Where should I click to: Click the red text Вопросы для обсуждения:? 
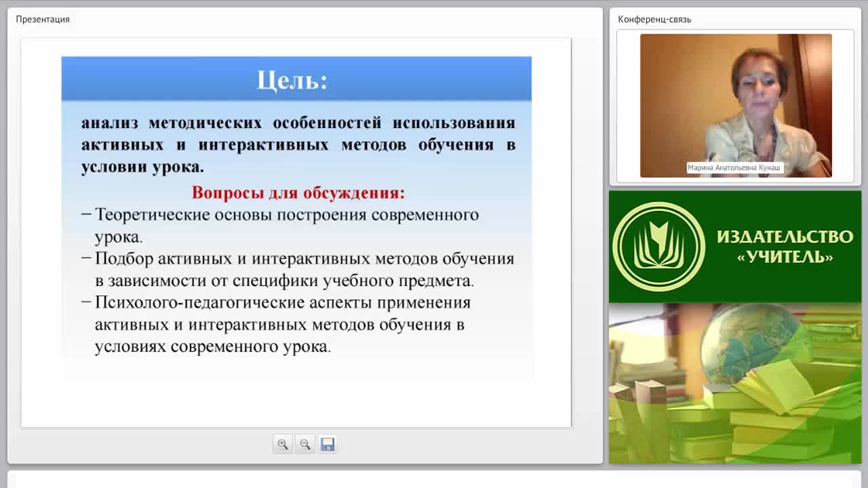click(298, 192)
